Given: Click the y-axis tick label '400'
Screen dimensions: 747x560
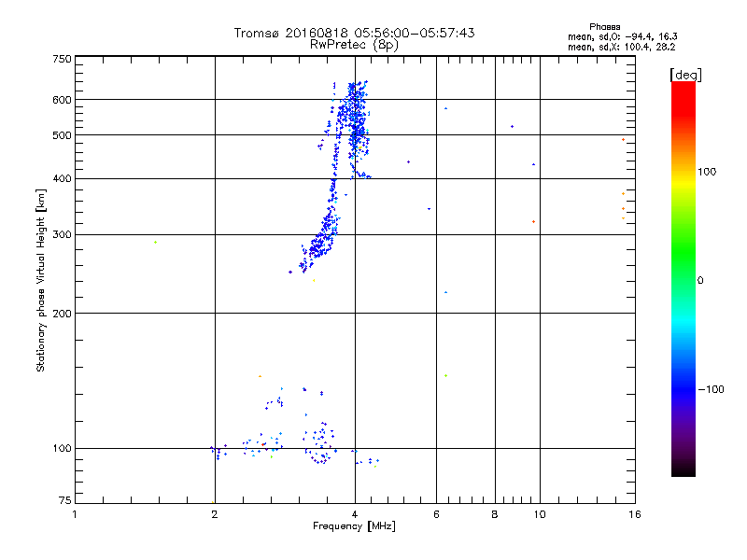Looking at the screenshot, I should point(62,179).
